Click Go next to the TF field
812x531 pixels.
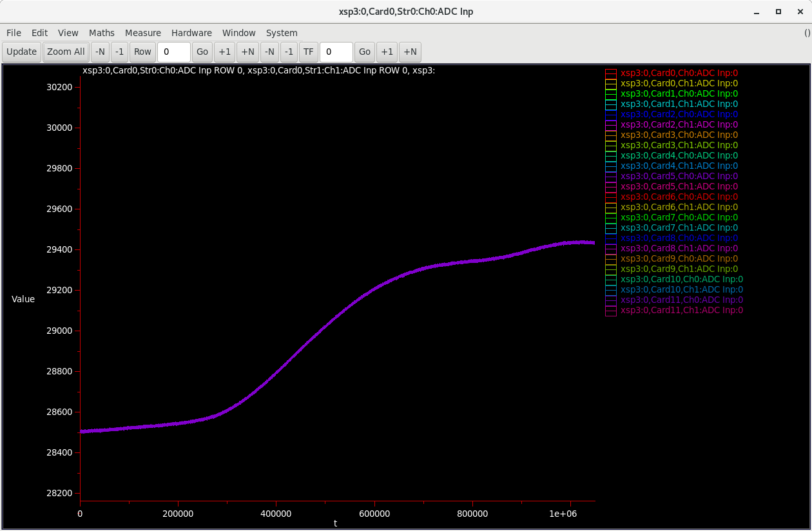365,52
